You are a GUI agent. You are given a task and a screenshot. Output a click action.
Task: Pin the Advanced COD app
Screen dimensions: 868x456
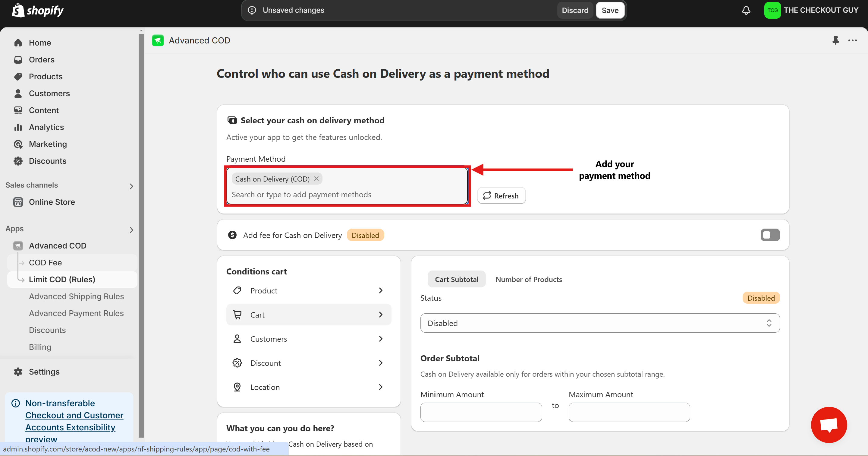835,40
